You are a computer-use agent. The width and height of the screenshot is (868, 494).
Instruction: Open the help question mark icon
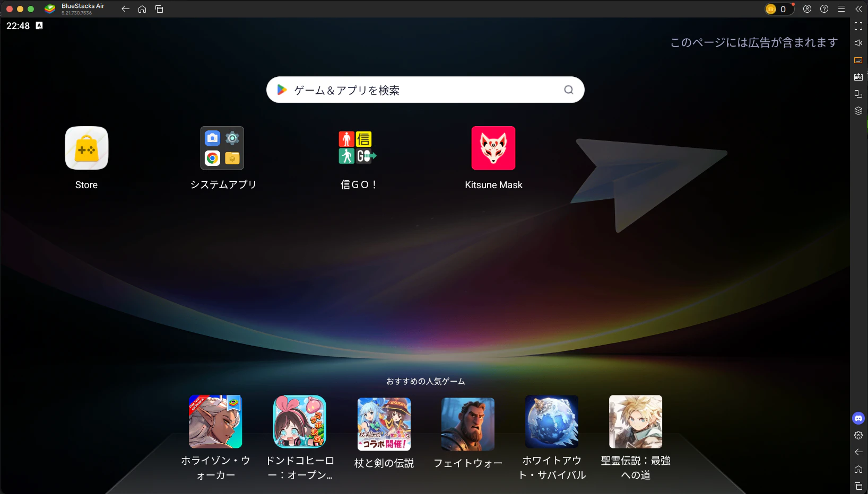pos(824,9)
